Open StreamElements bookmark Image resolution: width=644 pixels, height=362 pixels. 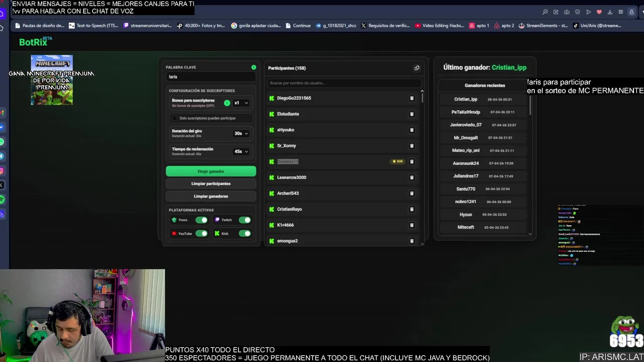[x=543, y=26]
